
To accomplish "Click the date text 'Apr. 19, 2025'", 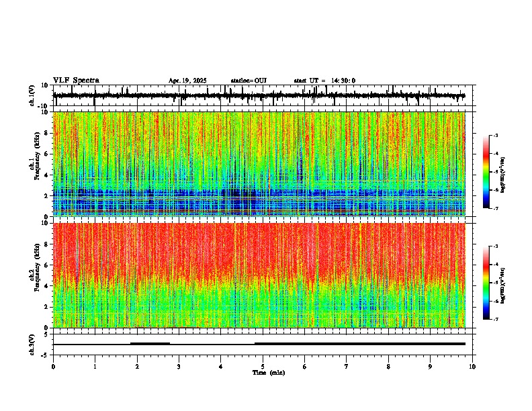I will pyautogui.click(x=187, y=81).
